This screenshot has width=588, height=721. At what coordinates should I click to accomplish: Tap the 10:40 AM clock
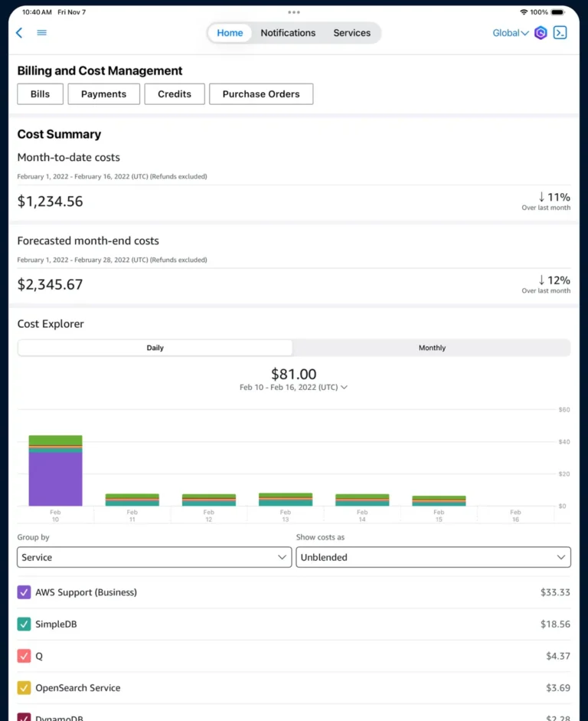pos(37,12)
